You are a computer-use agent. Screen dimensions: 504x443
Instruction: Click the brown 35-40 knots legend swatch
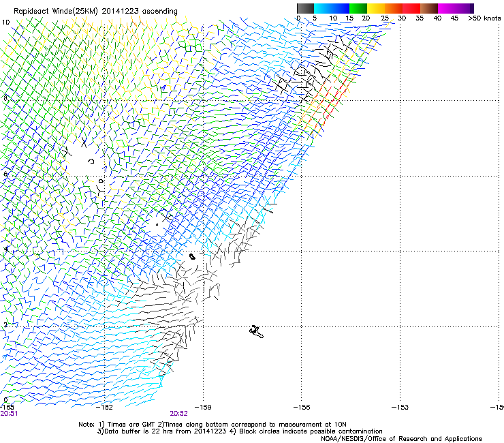[x=429, y=8]
